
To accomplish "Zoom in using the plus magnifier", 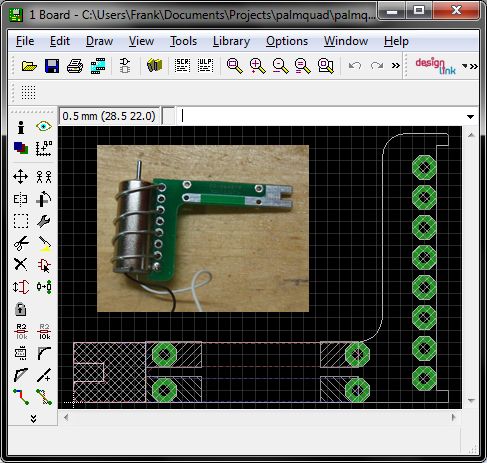I will click(x=257, y=66).
